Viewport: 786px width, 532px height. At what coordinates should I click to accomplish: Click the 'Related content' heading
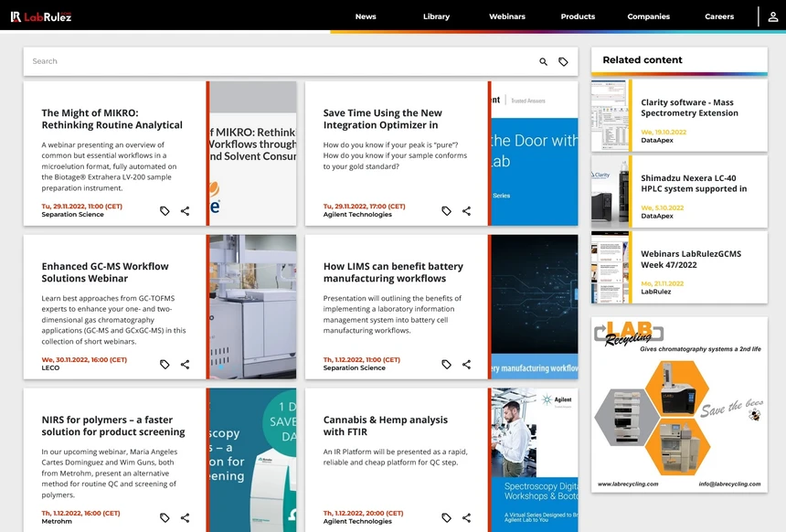tap(643, 60)
